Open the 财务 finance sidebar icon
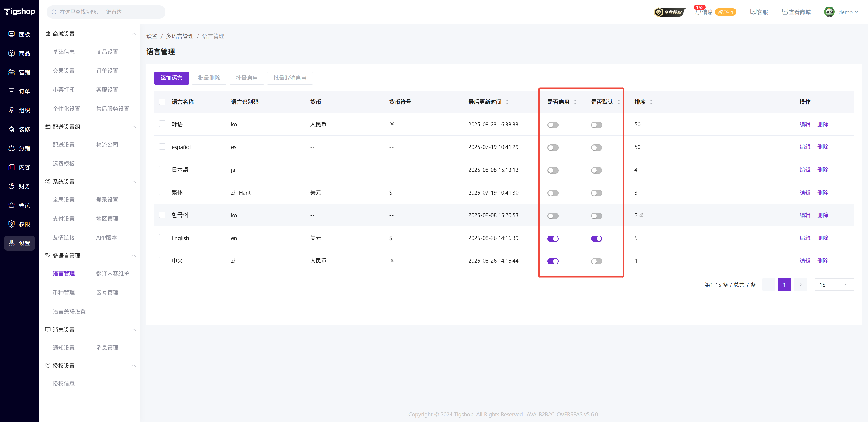Image resolution: width=868 pixels, height=422 pixels. coord(12,186)
